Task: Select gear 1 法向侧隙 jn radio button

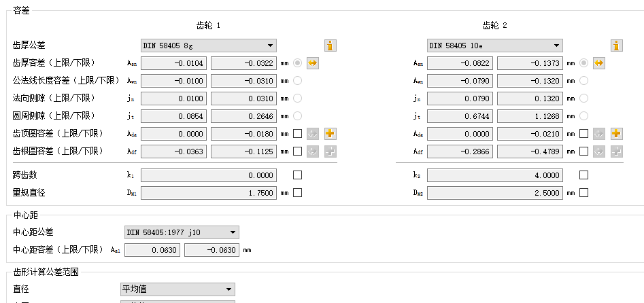Action: (x=297, y=99)
